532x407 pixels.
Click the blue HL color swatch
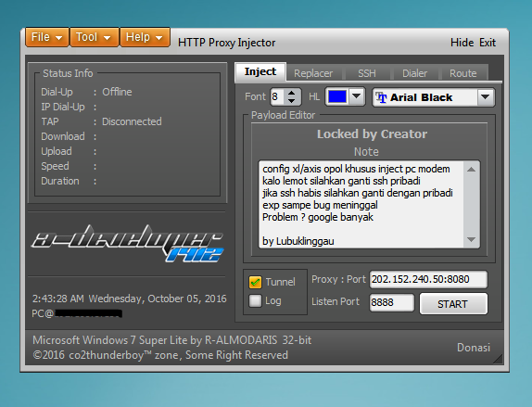point(337,96)
